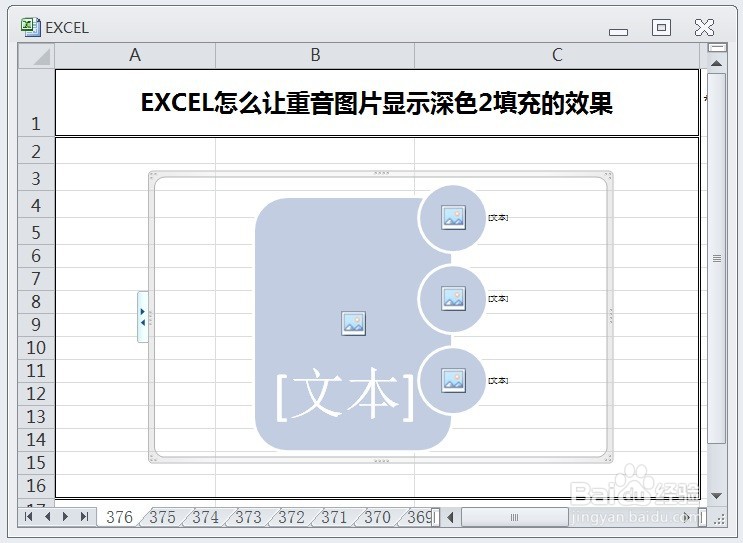Click the large [文本] placeholder in rectangle
Image resolution: width=743 pixels, height=543 pixels.
coord(344,394)
